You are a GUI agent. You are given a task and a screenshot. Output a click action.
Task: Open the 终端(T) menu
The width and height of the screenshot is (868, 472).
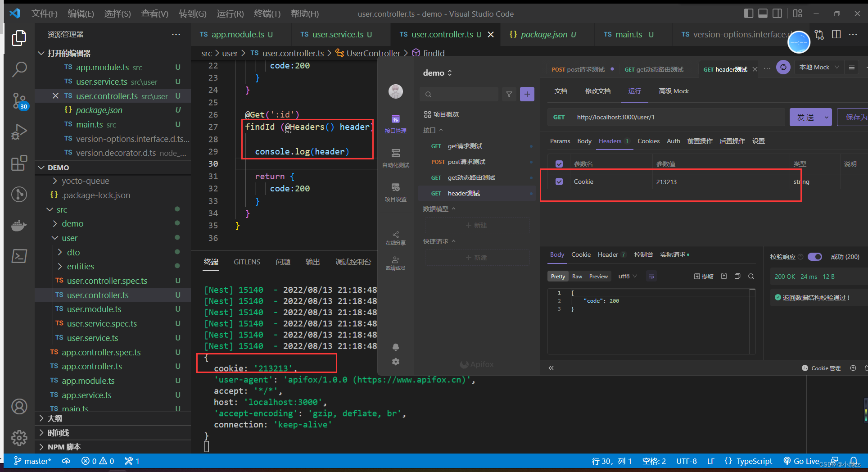267,14
